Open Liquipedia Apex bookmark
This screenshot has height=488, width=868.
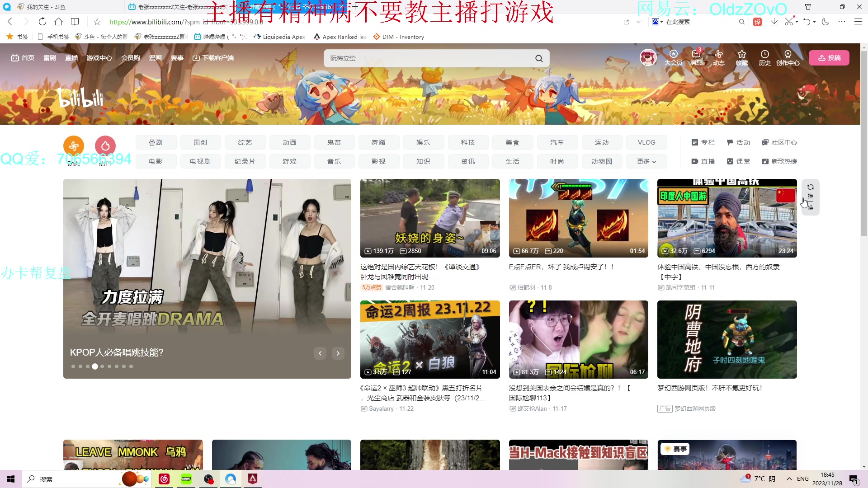pos(279,37)
